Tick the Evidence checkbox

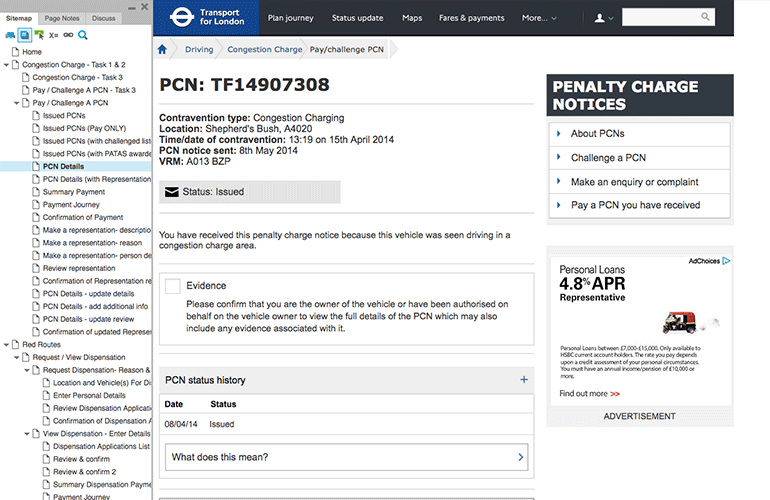173,286
